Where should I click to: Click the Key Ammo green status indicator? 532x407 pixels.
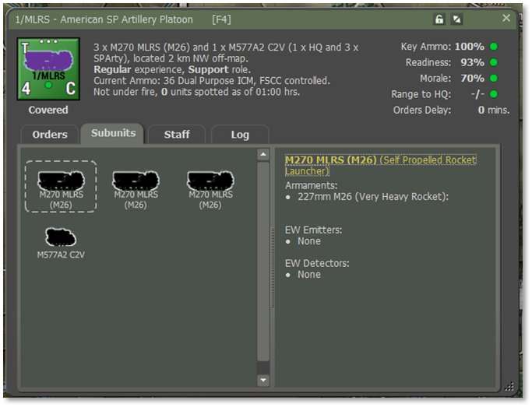(x=494, y=47)
